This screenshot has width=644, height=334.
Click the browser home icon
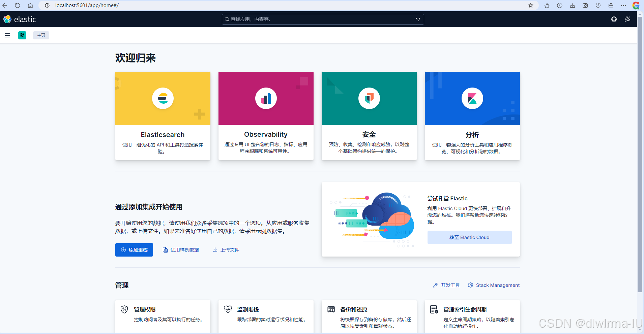click(30, 5)
